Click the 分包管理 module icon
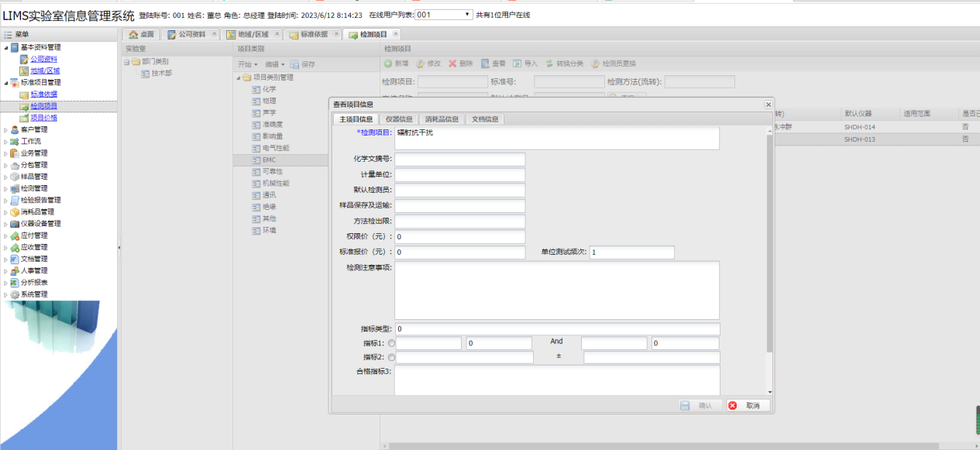 click(x=15, y=165)
